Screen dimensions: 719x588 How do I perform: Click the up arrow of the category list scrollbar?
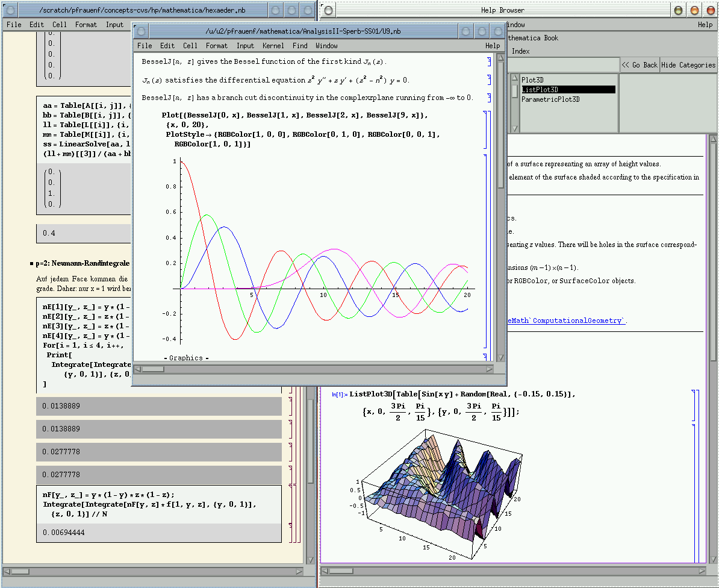coord(514,78)
